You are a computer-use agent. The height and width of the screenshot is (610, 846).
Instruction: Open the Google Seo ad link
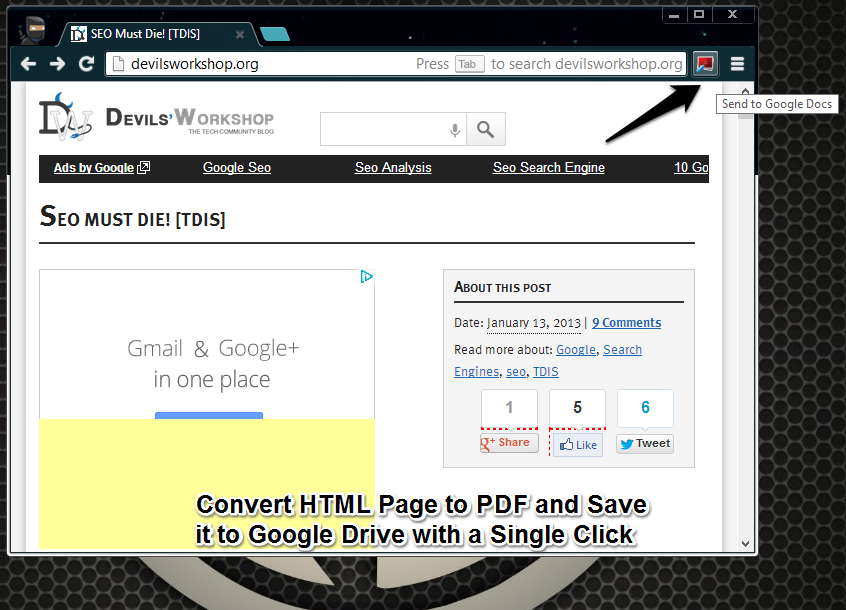(x=237, y=168)
